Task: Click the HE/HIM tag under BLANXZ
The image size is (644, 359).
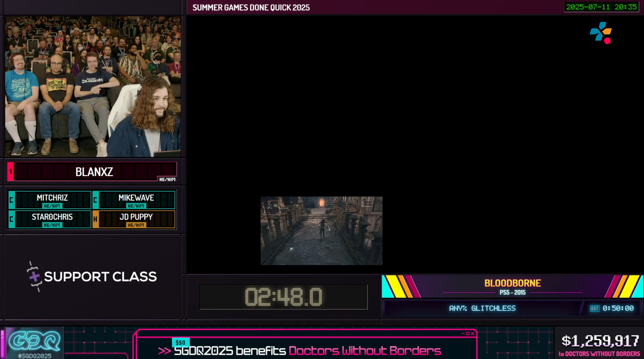Action: [x=167, y=179]
